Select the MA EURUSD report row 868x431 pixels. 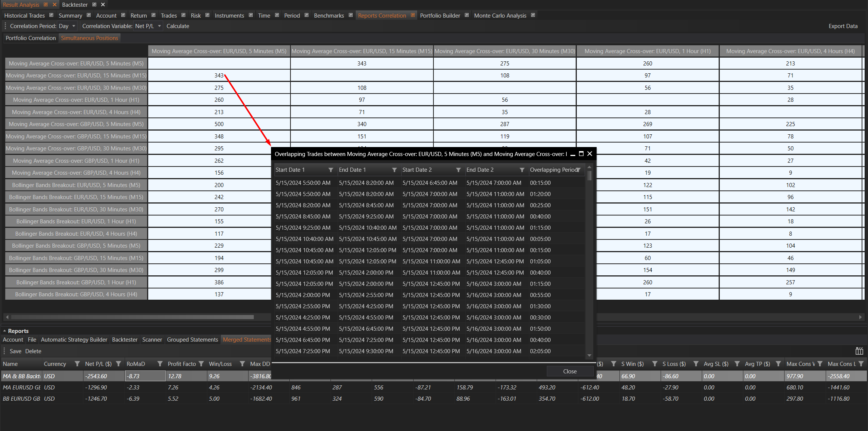pos(22,388)
